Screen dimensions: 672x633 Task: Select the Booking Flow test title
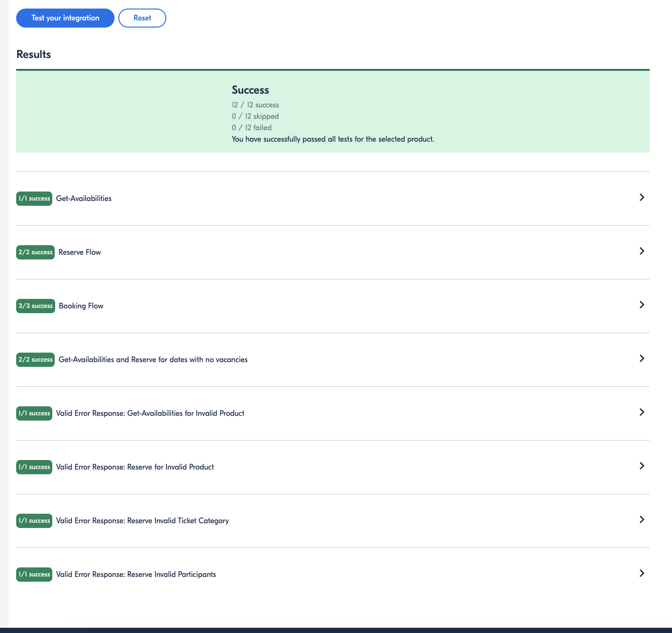(x=81, y=306)
